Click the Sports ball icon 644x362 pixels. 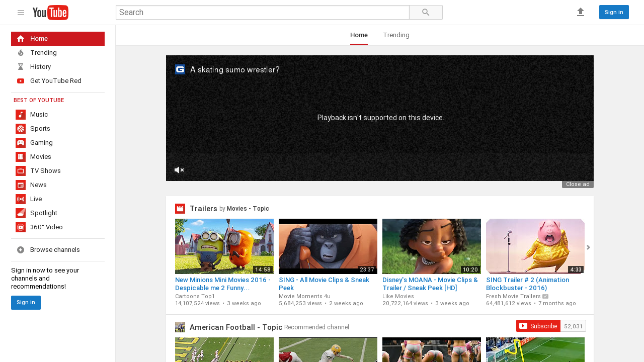(x=21, y=129)
